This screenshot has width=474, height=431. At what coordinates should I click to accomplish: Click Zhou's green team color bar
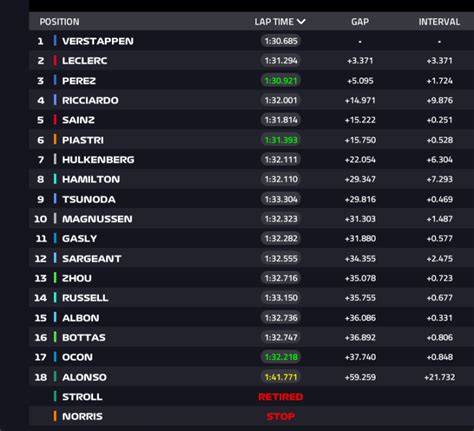tap(55, 278)
